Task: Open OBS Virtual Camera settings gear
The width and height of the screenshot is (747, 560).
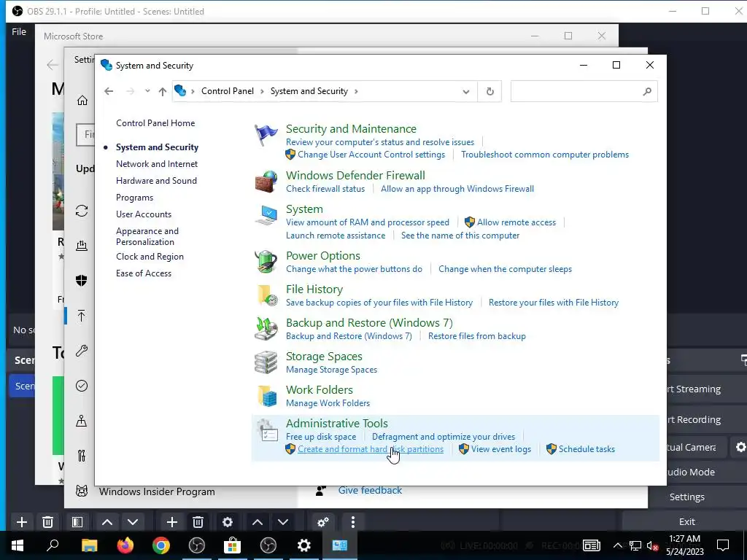Action: pos(741,447)
